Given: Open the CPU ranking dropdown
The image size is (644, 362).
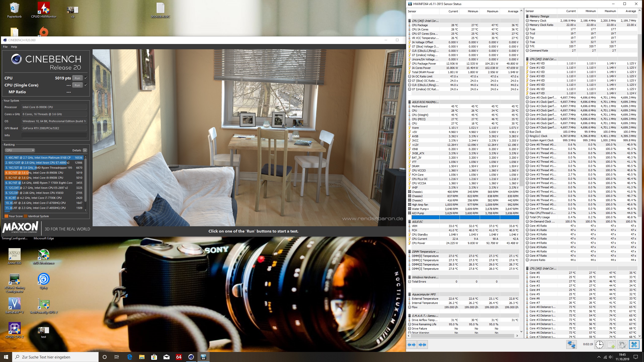Looking at the screenshot, I should coord(20,150).
